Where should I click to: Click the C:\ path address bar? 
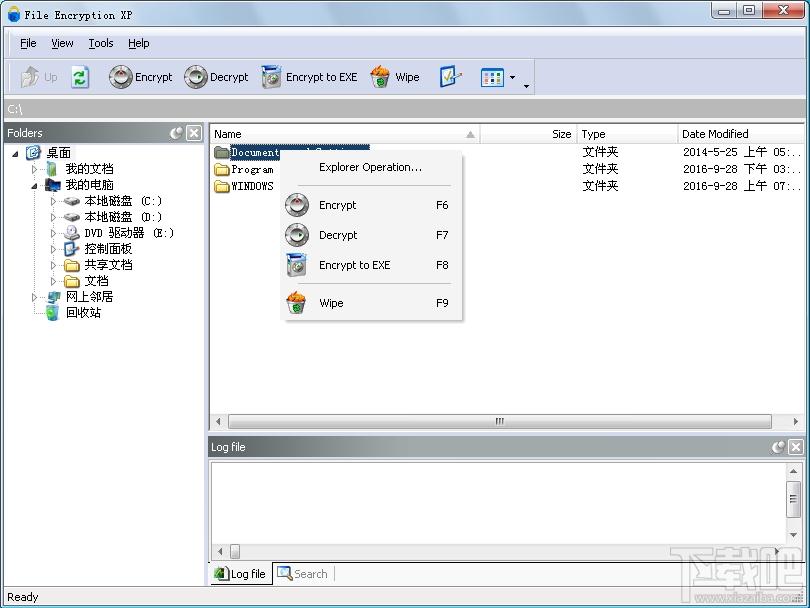[x=405, y=109]
